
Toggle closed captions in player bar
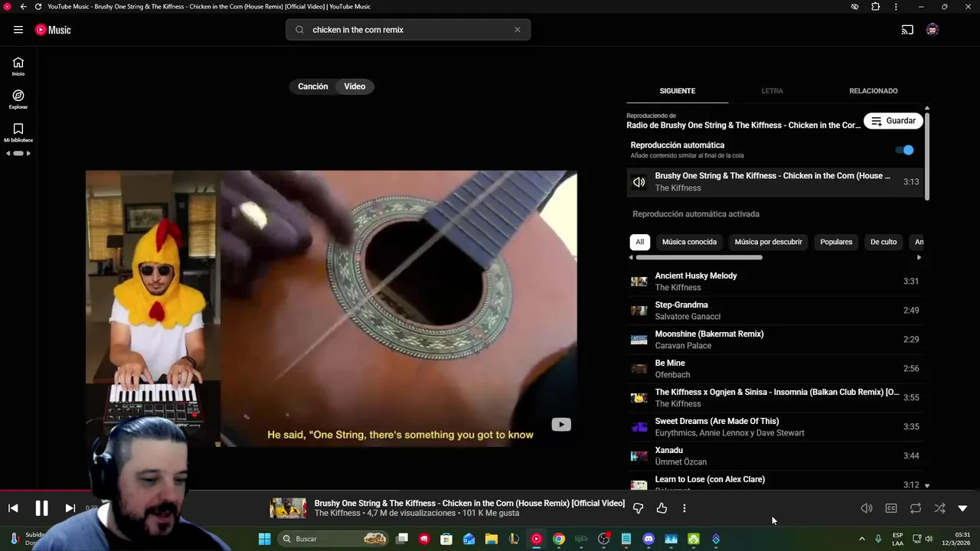tap(891, 508)
